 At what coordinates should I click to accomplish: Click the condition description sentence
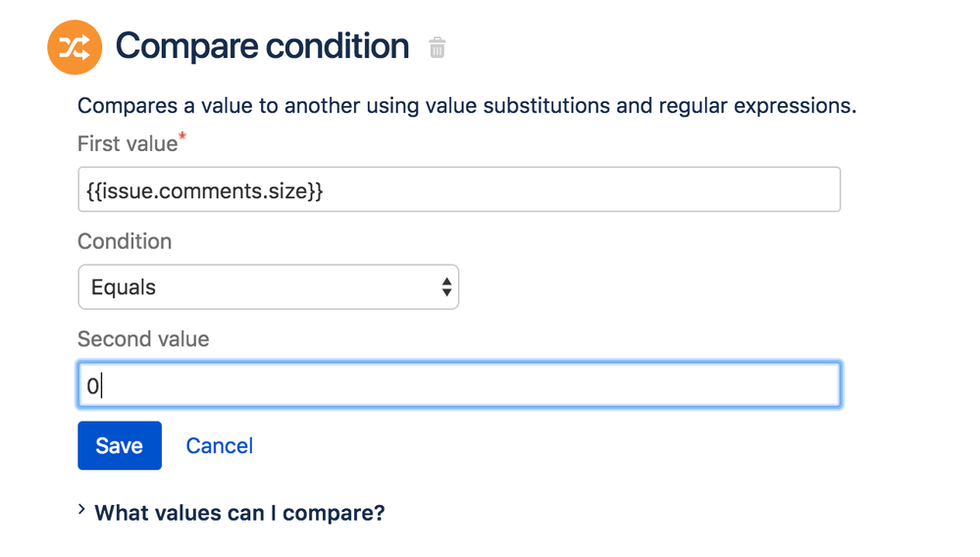coord(467,106)
